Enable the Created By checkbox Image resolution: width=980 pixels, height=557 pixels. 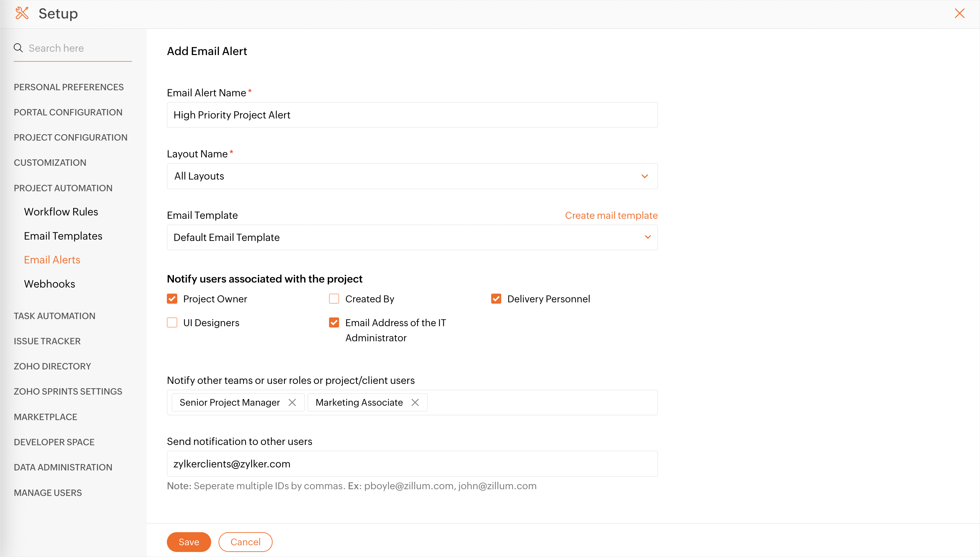(334, 299)
